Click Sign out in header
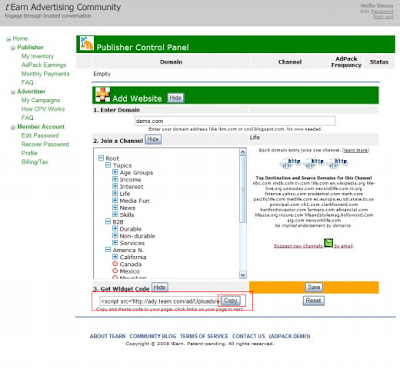This screenshot has width=400, height=369. pos(383,17)
